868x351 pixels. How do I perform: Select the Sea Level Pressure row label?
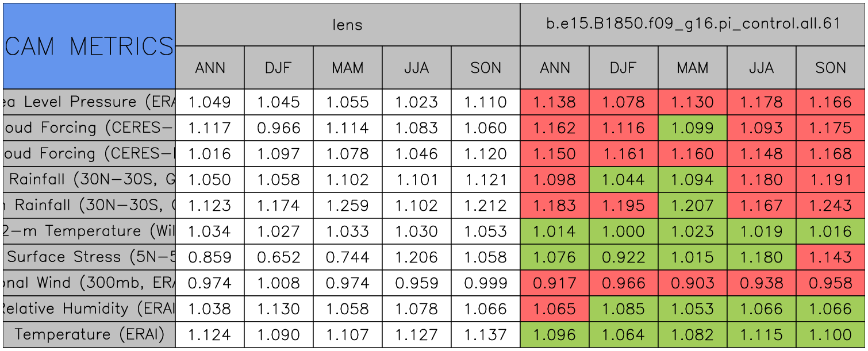[x=89, y=102]
